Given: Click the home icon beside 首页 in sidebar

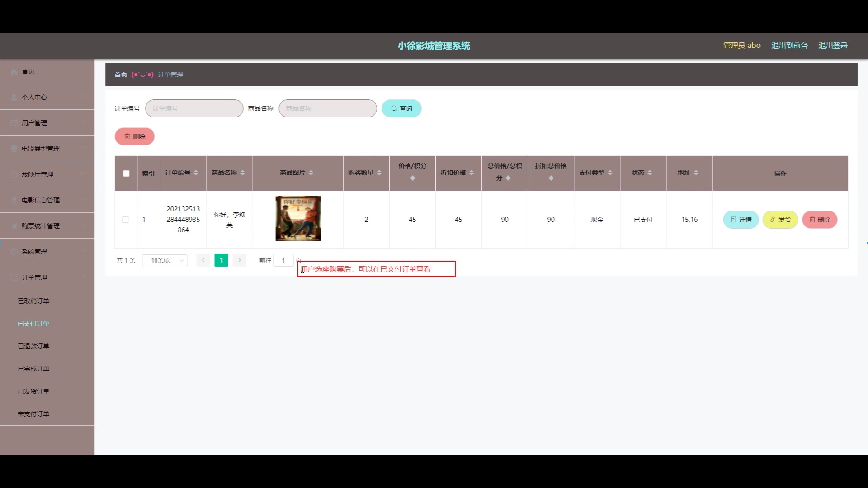Looking at the screenshot, I should tap(14, 71).
